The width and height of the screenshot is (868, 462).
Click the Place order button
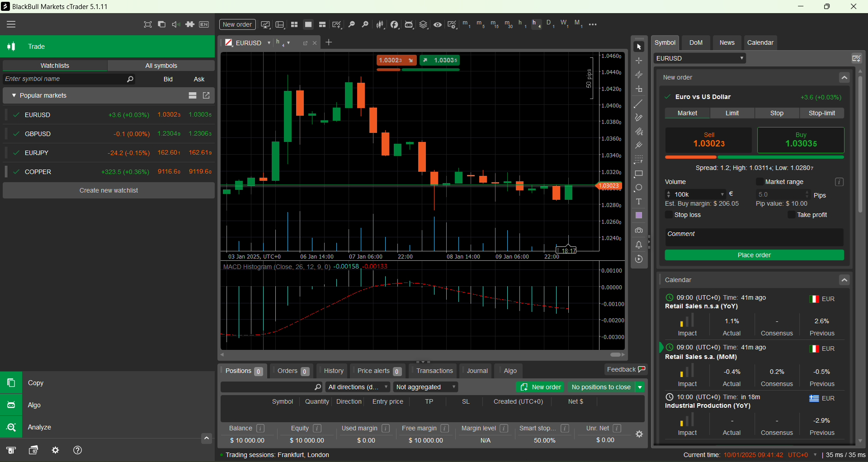[x=754, y=255]
